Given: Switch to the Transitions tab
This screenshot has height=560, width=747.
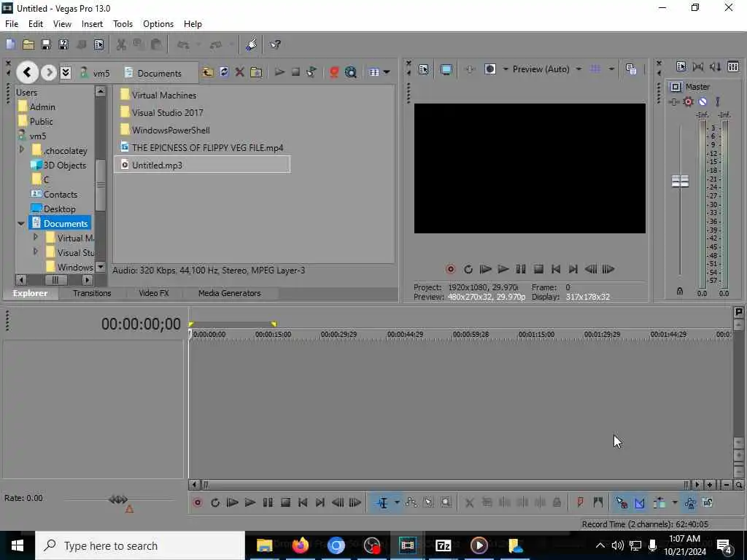Looking at the screenshot, I should point(92,293).
